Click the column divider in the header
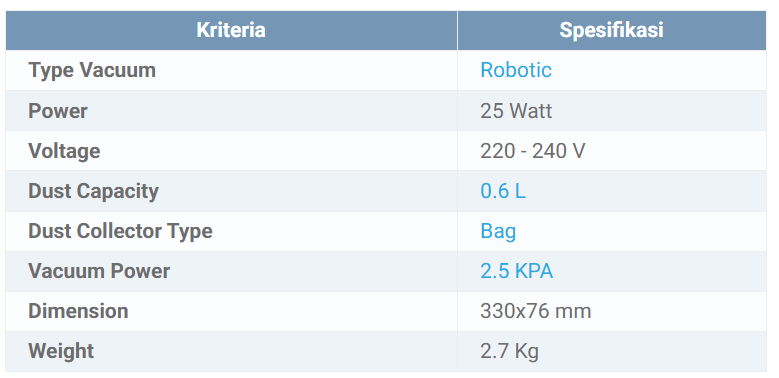 (457, 30)
